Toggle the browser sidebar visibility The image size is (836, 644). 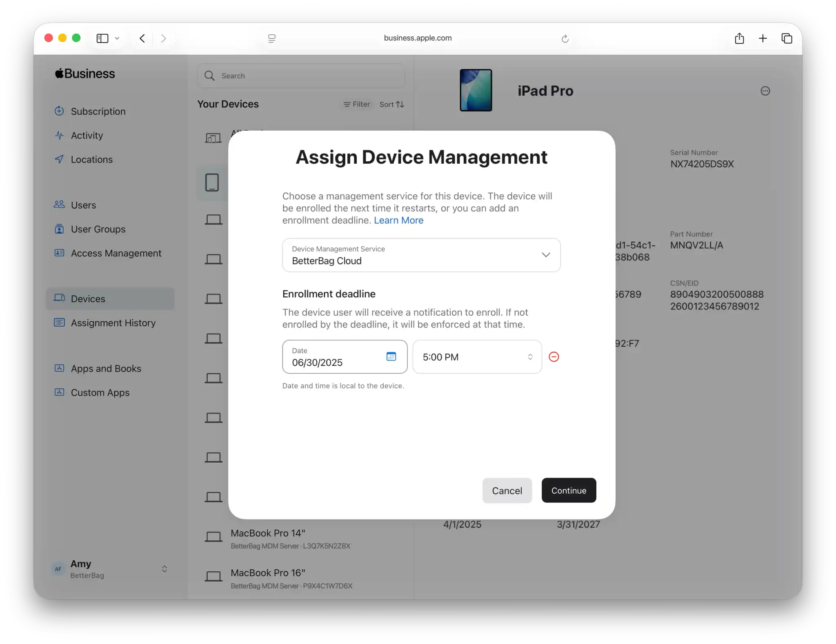[102, 38]
